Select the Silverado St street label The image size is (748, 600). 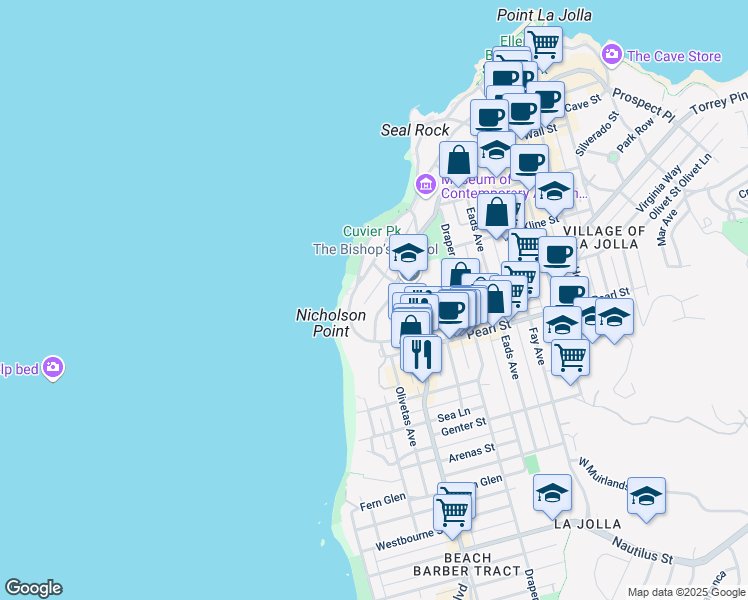click(x=597, y=134)
